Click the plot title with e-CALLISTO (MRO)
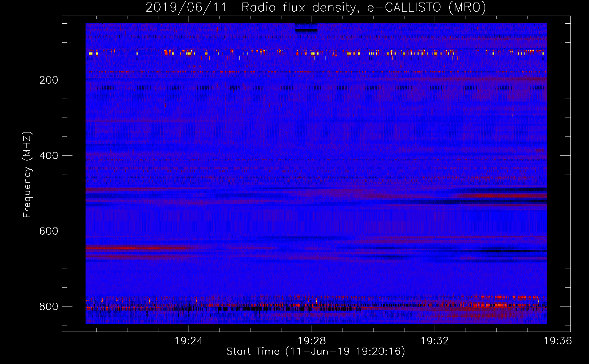589x364 pixels. [x=316, y=7]
